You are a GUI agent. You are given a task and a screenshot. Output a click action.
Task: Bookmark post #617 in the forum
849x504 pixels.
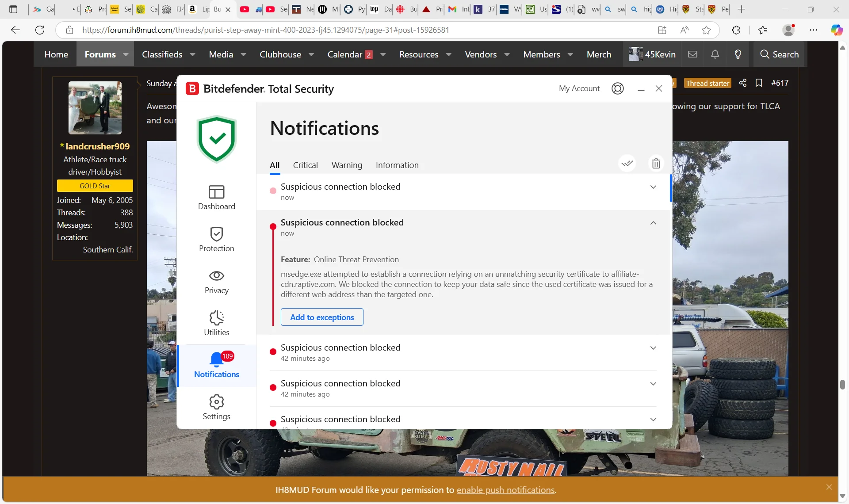click(759, 83)
